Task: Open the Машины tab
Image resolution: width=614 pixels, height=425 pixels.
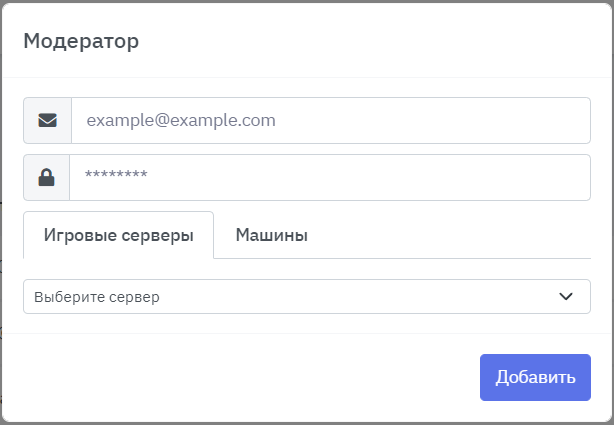Action: 271,236
